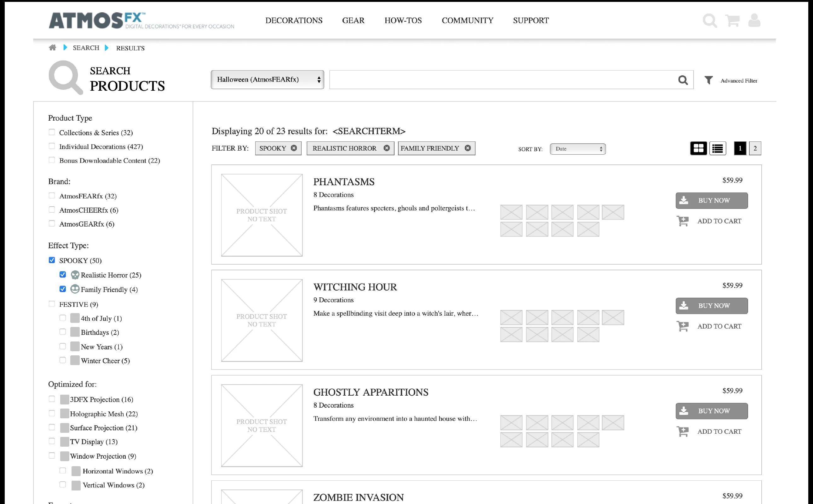Open the GEAR menu
813x504 pixels.
point(353,21)
